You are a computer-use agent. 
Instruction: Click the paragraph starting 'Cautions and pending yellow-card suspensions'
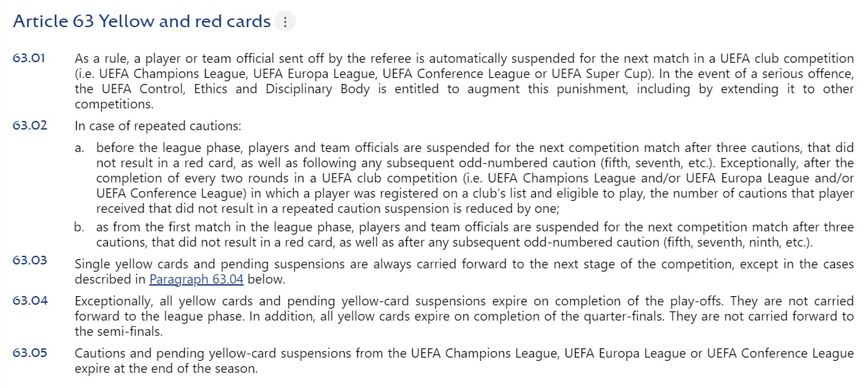pyautogui.click(x=464, y=361)
